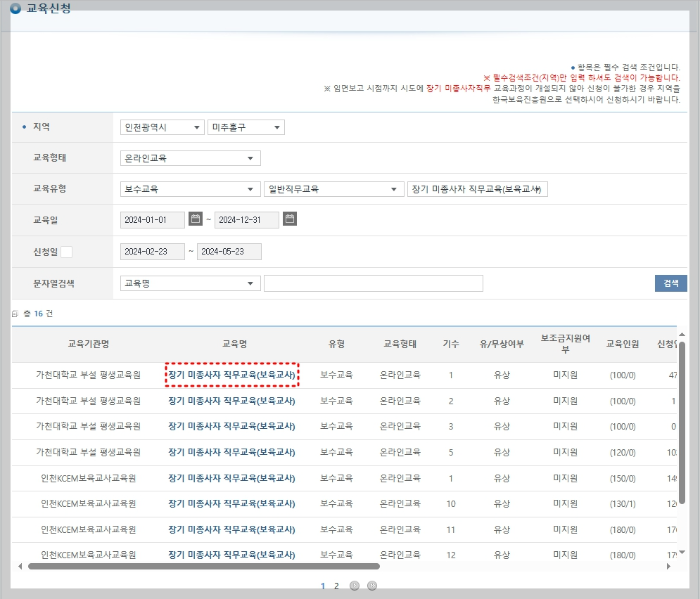Click the (120/0) enrollment cell

coord(623,453)
